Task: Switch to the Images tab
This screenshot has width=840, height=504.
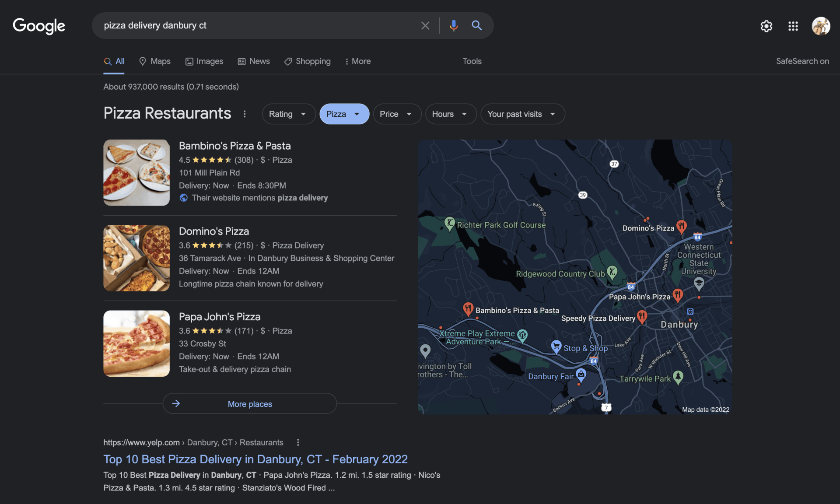Action: coord(204,61)
